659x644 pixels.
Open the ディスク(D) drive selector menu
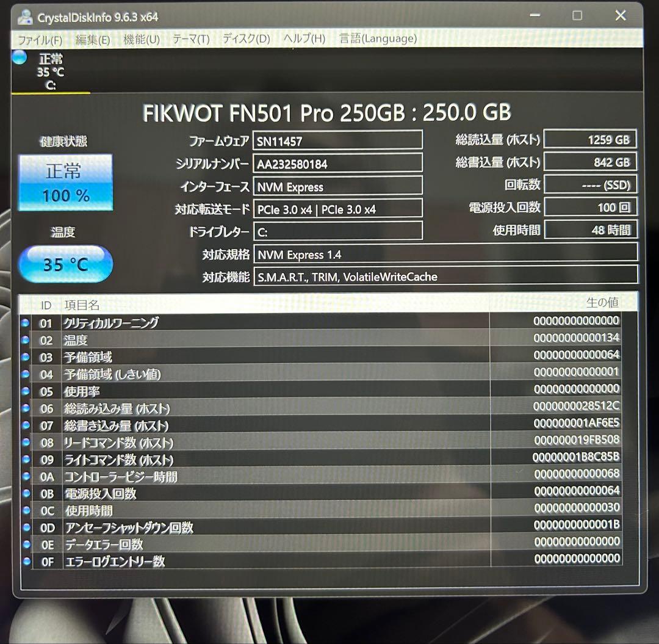(x=243, y=38)
